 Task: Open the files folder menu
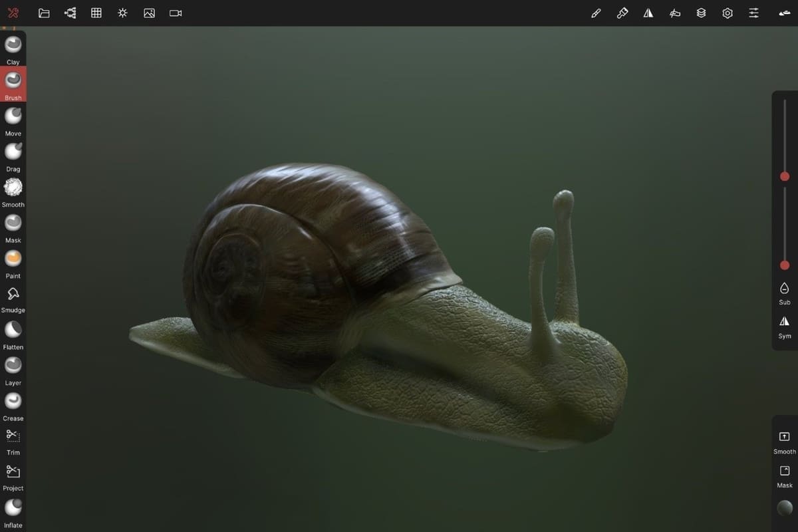pos(44,13)
